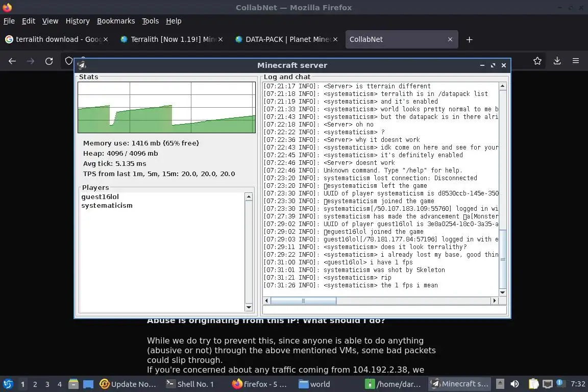This screenshot has height=392, width=588.
Task: Click the log horizontal scroll left arrow
Action: click(266, 301)
